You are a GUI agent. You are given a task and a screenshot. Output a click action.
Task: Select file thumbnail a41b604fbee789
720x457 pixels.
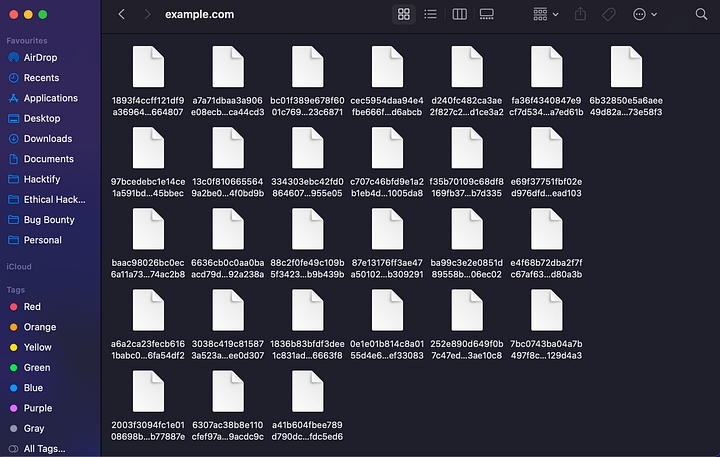click(307, 391)
